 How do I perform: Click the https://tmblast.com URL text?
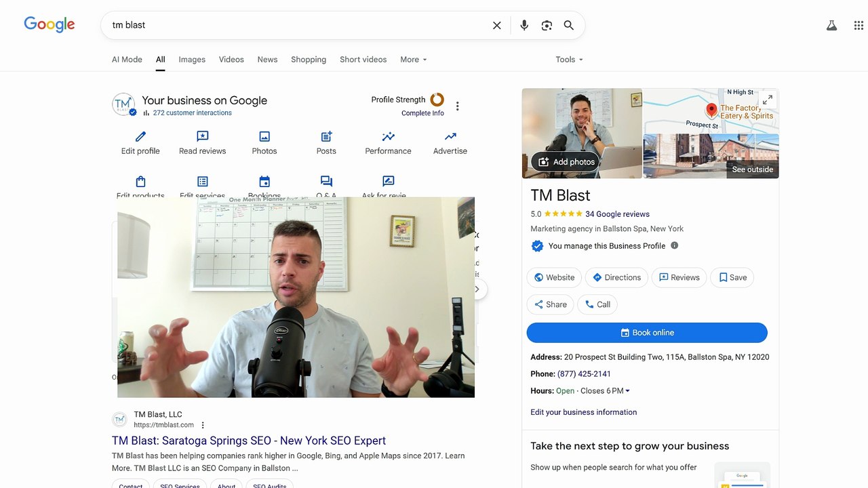163,425
